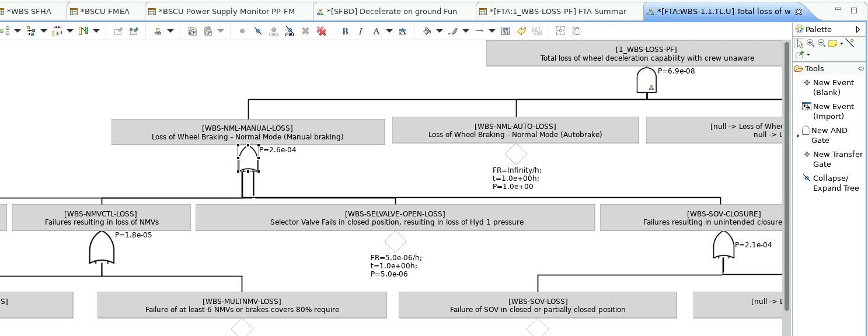Click the snap to shapes toolbar icon
This screenshot has height=336, width=868.
pos(576,31)
